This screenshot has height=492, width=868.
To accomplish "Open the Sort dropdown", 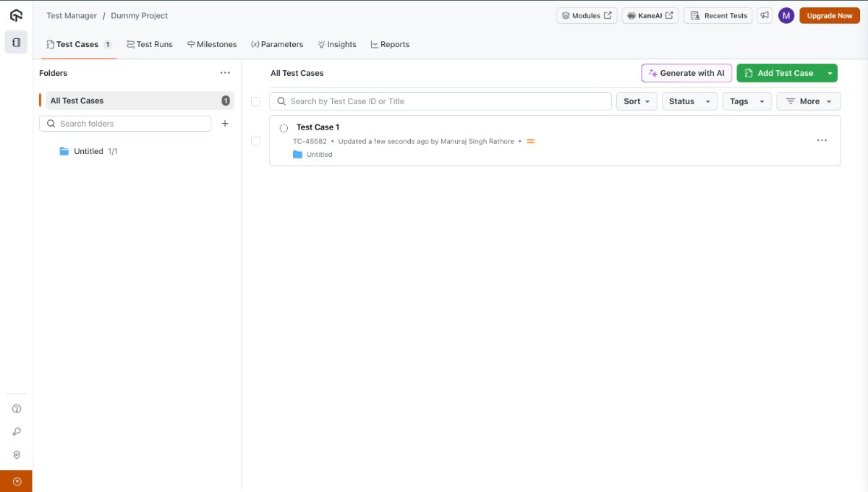I will pos(637,101).
